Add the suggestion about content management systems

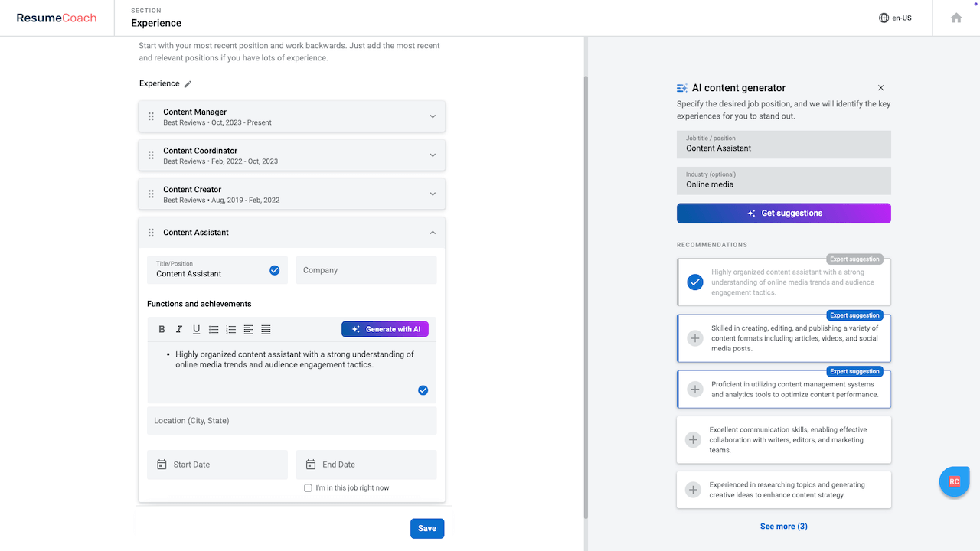pos(694,389)
